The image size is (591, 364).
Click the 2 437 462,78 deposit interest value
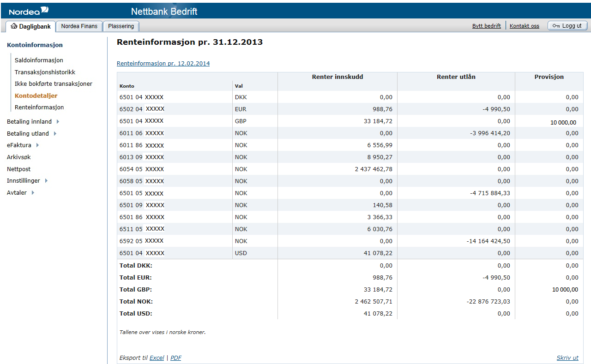374,169
